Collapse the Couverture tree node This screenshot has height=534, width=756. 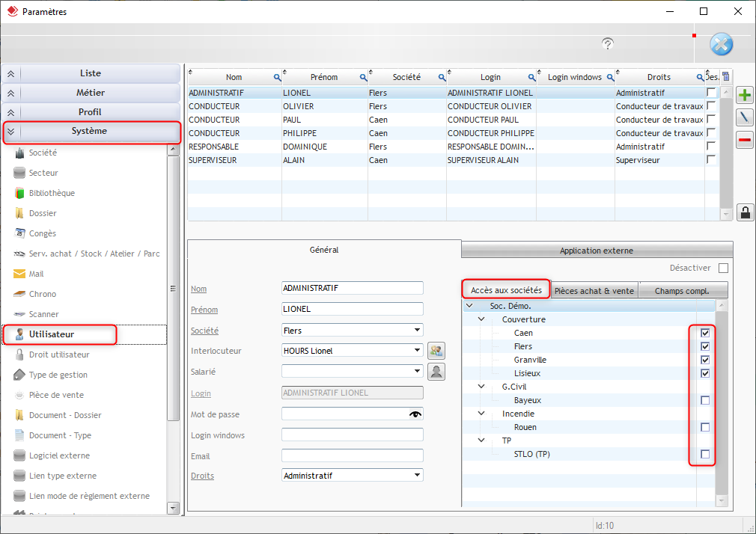click(x=483, y=319)
